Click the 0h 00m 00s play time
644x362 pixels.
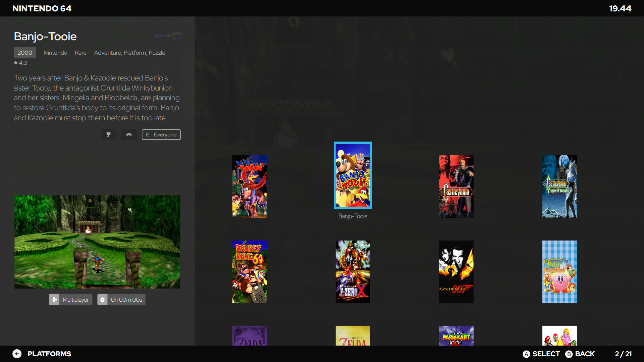(x=126, y=300)
